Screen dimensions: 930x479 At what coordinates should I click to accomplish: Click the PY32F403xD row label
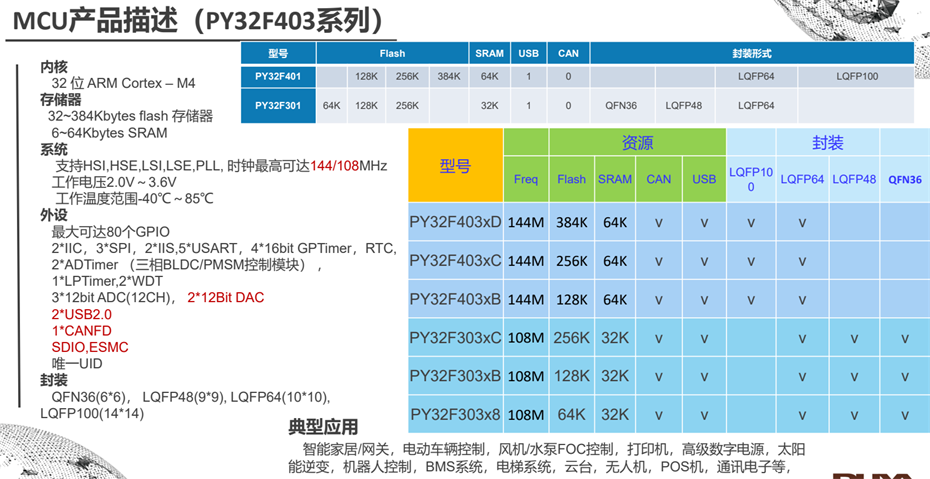(455, 221)
